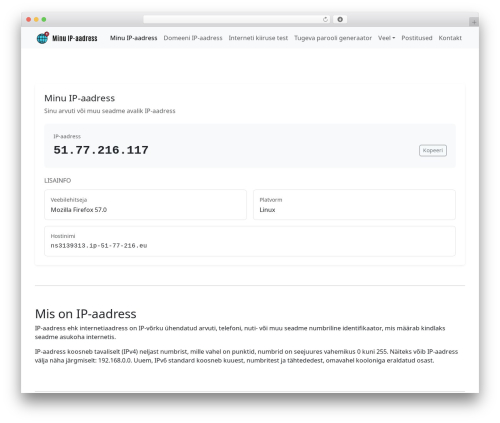Open the Minu IP-aadress nav item
Viewport: 500px width, 423px height.
coord(133,38)
